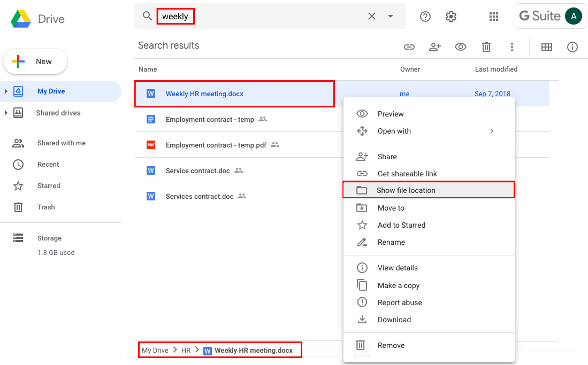
Task: Click the Sep 7, 2018 date cell
Action: (492, 94)
